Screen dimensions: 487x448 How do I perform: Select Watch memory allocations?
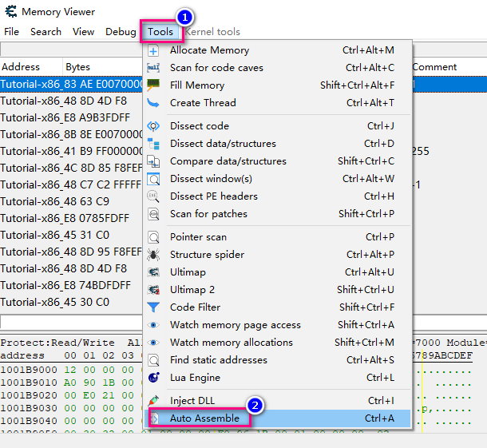pyautogui.click(x=277, y=343)
